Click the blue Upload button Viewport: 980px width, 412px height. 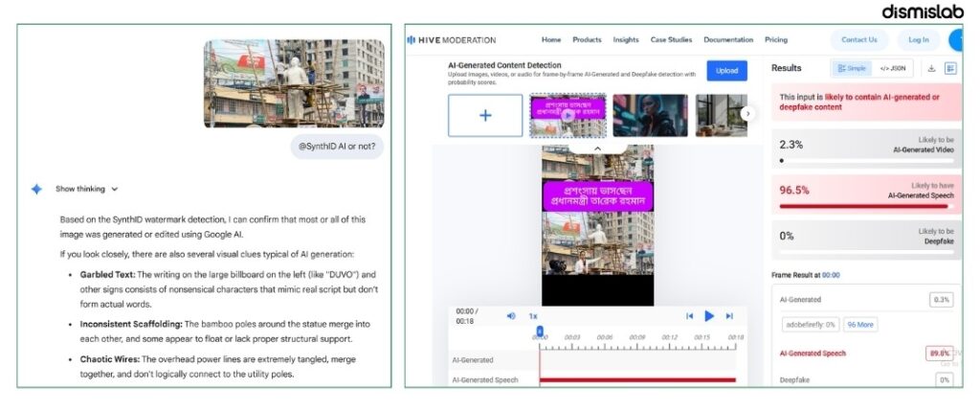pyautogui.click(x=727, y=71)
